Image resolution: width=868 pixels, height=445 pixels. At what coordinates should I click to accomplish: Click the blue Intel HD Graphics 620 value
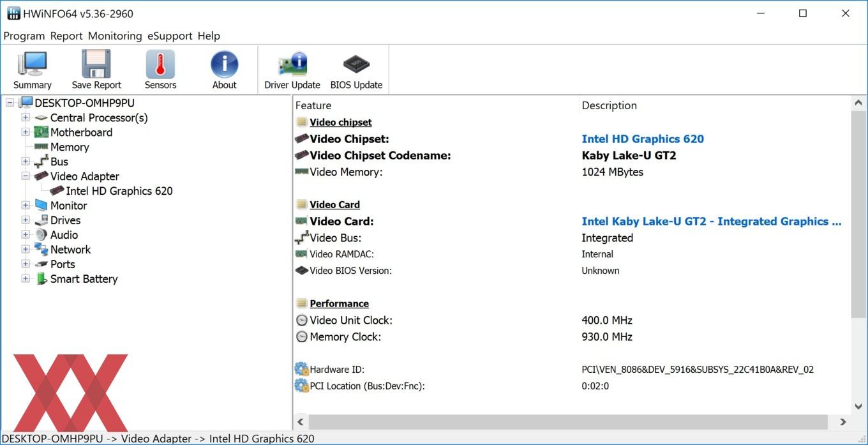pyautogui.click(x=643, y=139)
